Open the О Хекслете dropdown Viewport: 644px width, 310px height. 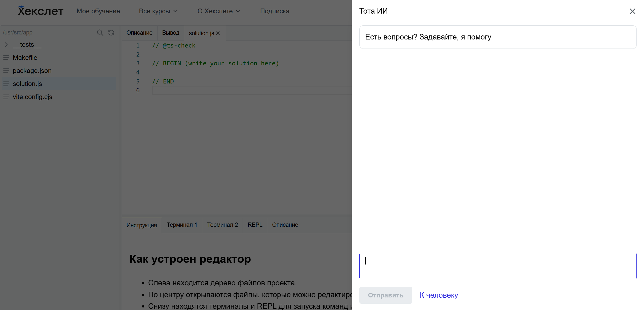click(218, 11)
